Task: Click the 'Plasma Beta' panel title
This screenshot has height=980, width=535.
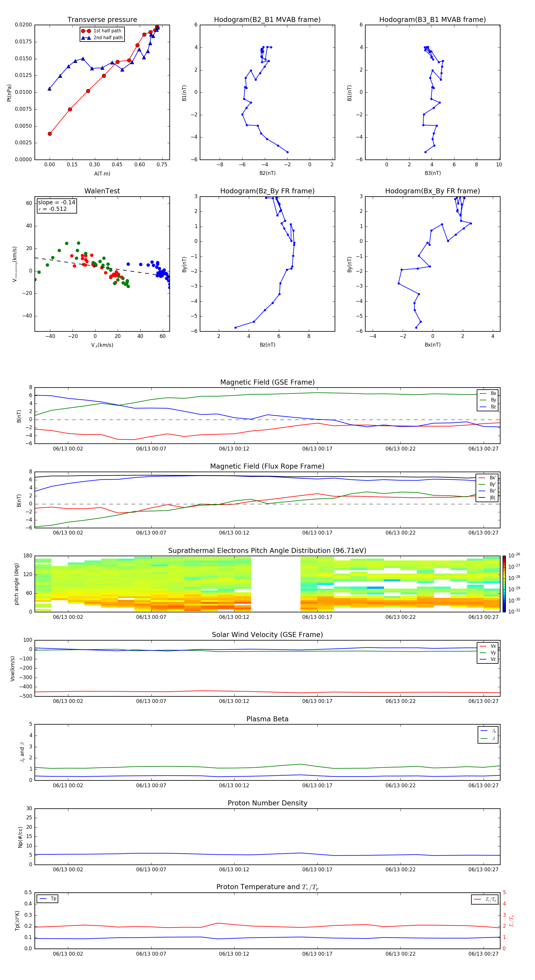Action: click(267, 719)
